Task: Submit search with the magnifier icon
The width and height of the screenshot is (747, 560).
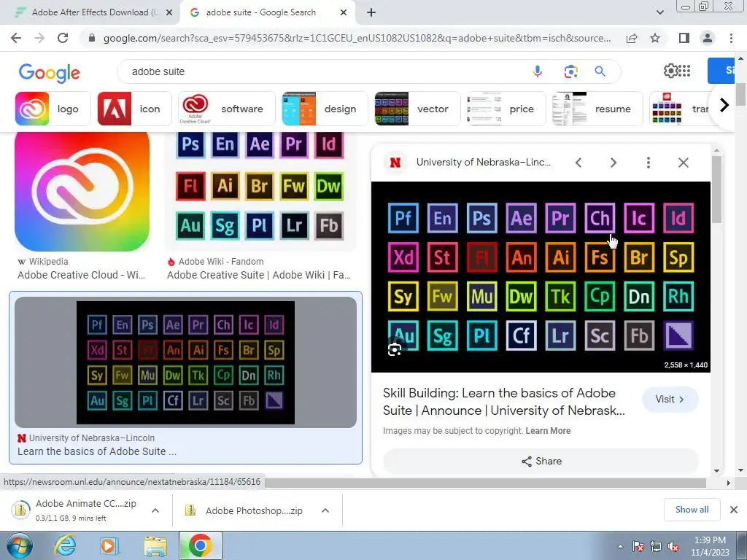Action: point(600,71)
